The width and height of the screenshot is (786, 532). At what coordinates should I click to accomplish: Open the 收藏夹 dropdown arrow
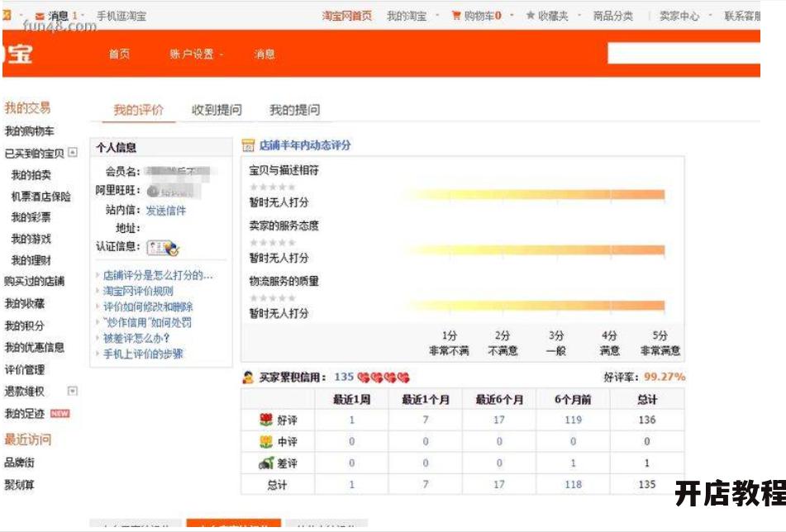(x=579, y=16)
